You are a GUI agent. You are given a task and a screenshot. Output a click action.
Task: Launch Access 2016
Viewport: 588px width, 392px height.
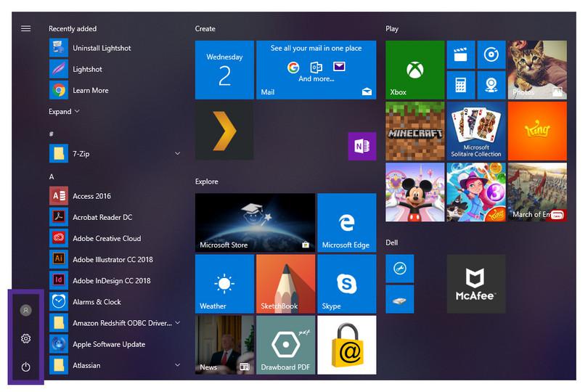(116, 196)
